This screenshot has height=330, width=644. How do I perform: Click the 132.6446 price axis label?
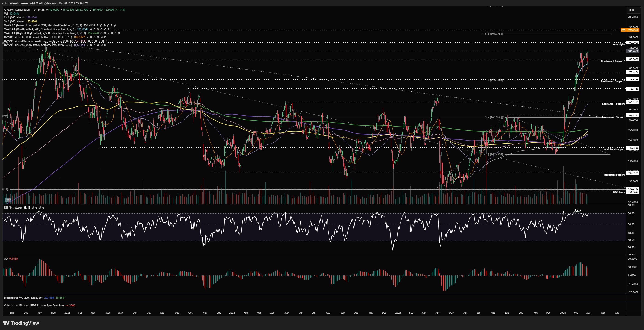point(633,192)
